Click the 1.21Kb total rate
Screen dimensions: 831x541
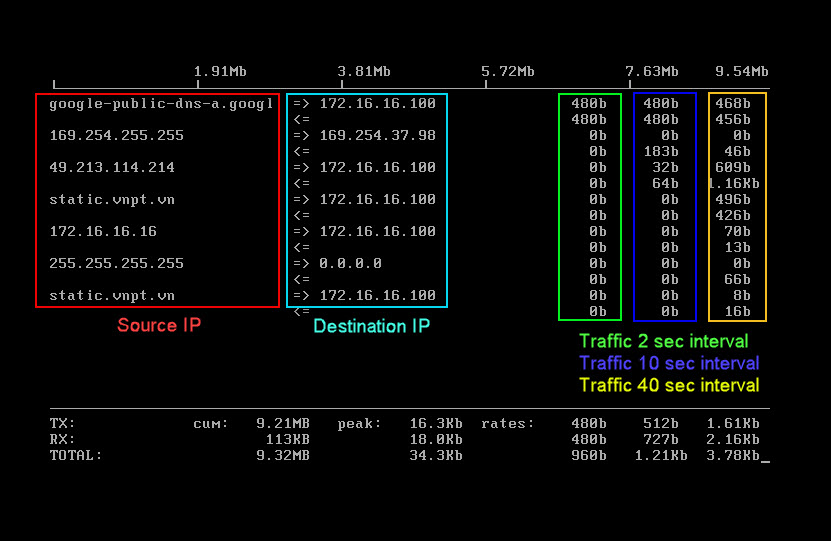661,455
